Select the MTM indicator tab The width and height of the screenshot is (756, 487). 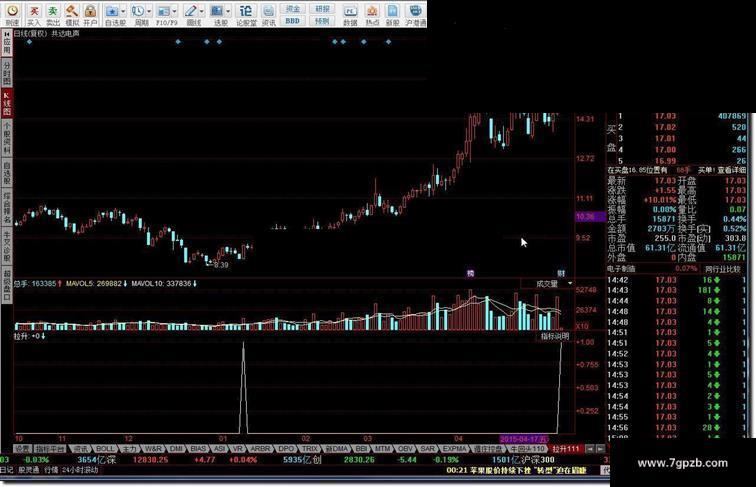pyautogui.click(x=382, y=449)
